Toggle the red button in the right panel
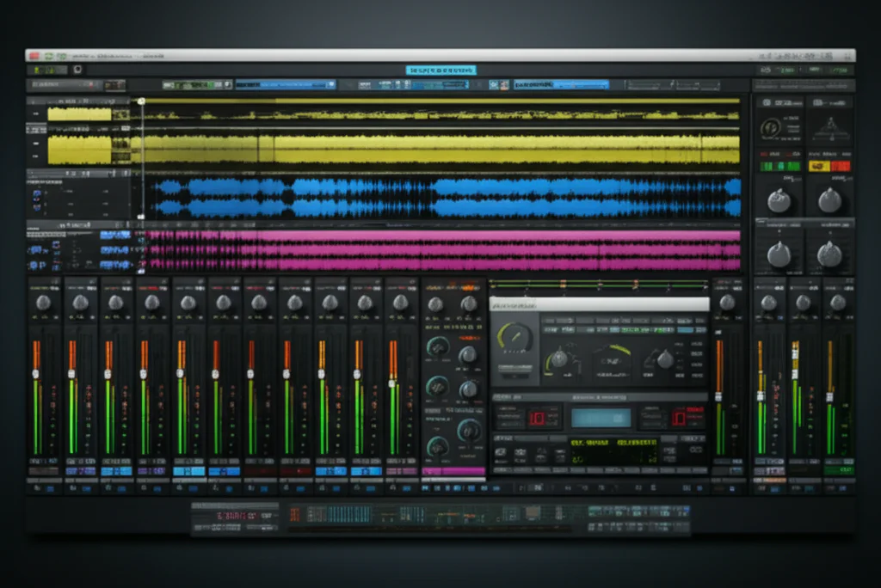The image size is (881, 588). coord(841,166)
